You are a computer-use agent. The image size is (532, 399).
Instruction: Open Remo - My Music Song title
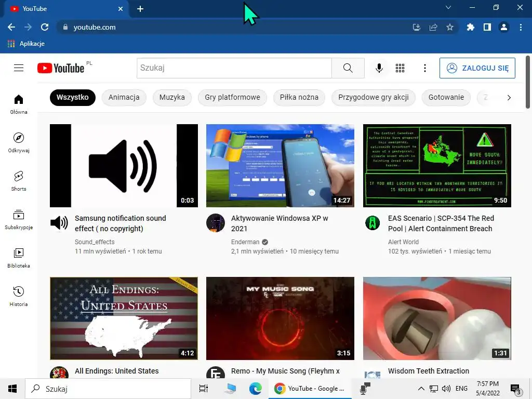285,371
